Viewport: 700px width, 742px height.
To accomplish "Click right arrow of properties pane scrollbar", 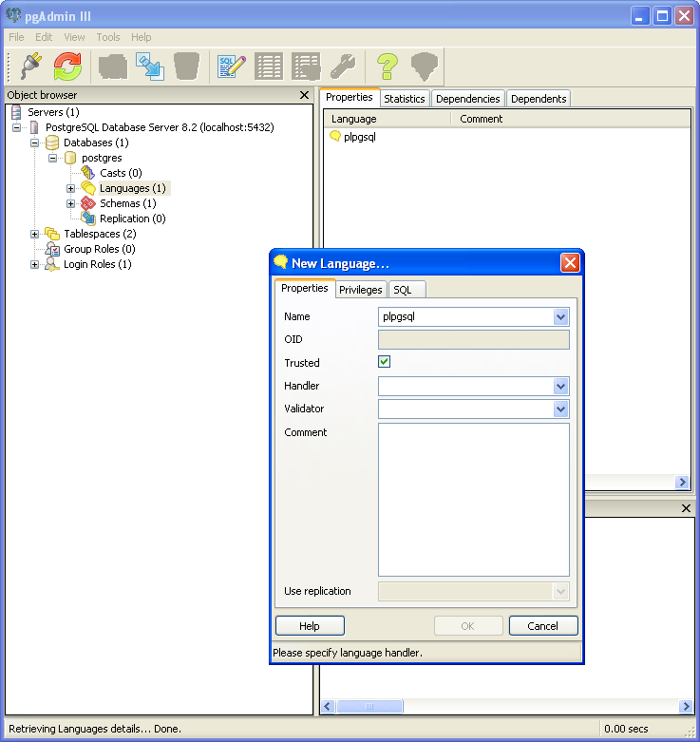I will coord(682,483).
